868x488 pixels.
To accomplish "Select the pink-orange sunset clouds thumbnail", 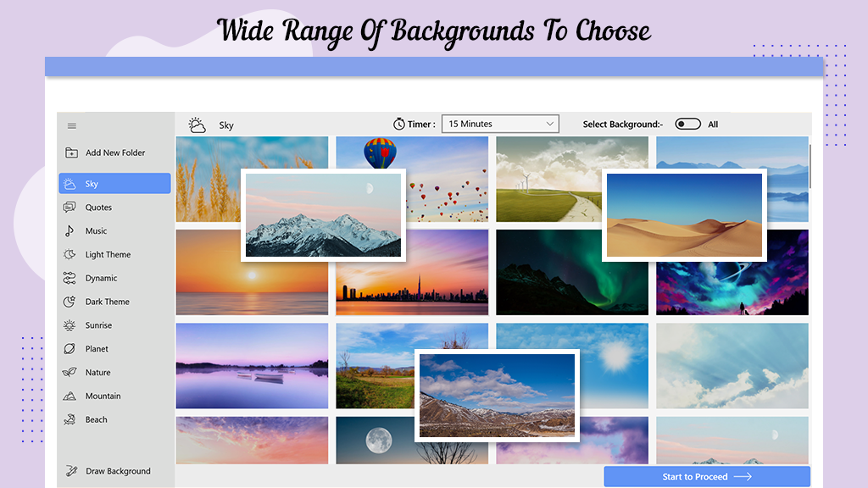I will tap(252, 441).
